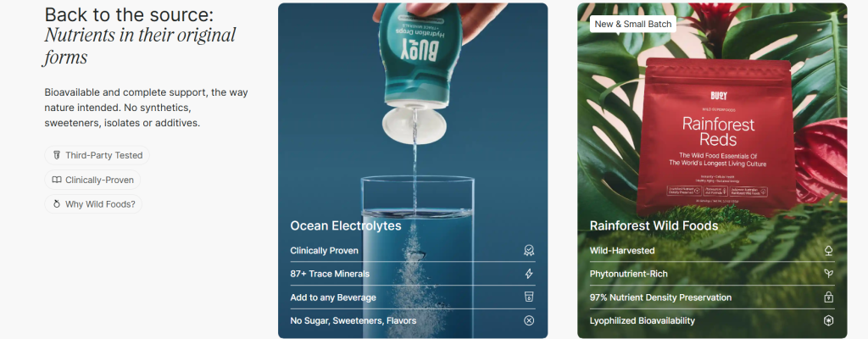
Task: Click the book icon in Clinically-Proven pill
Action: [x=57, y=180]
